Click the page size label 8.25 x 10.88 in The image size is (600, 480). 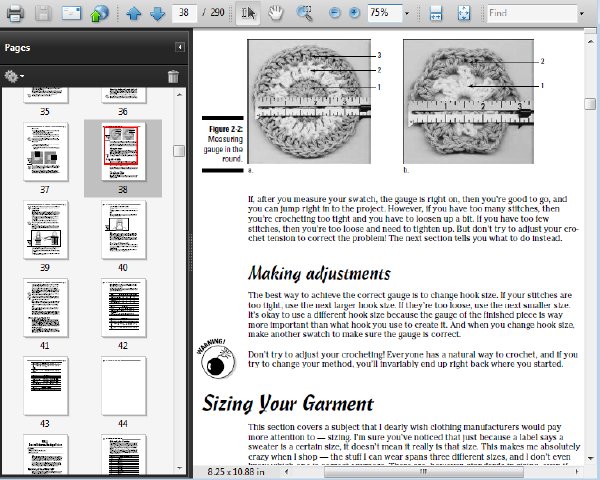[x=236, y=472]
